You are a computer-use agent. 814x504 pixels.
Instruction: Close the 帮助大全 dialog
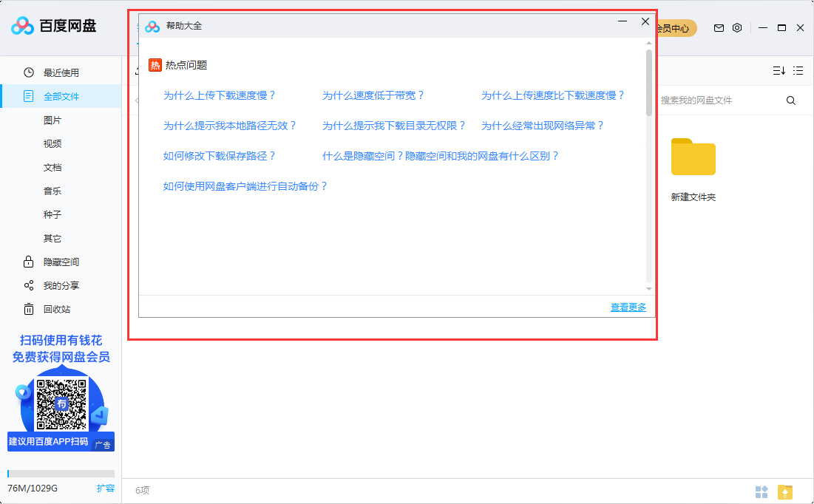click(x=645, y=21)
